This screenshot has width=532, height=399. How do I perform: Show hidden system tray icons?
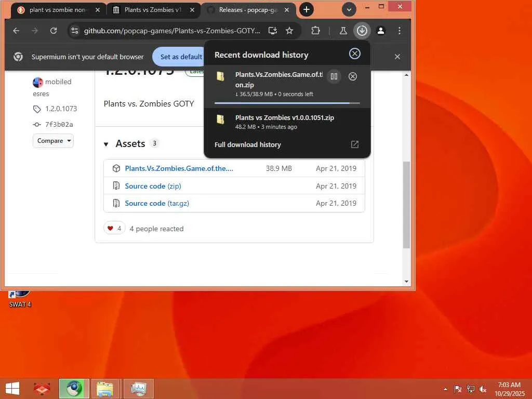pos(445,389)
